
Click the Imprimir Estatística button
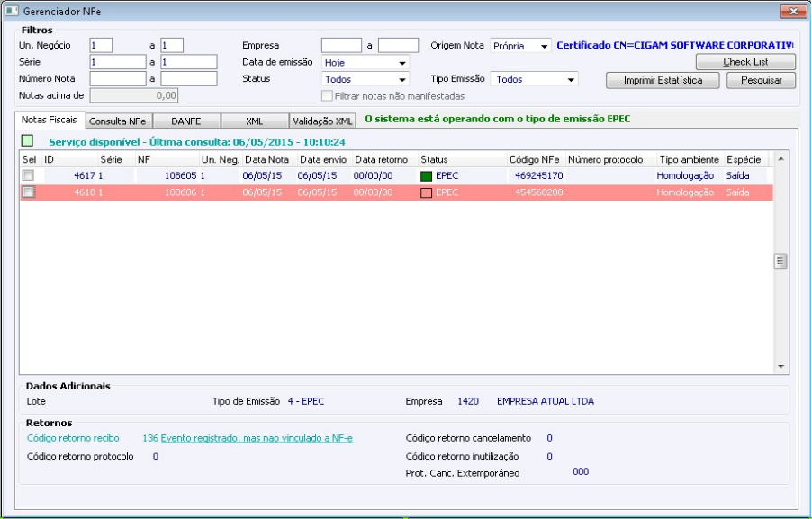point(663,81)
